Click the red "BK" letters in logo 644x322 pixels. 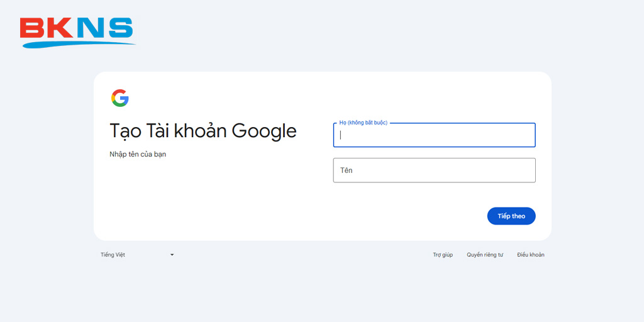[48, 28]
